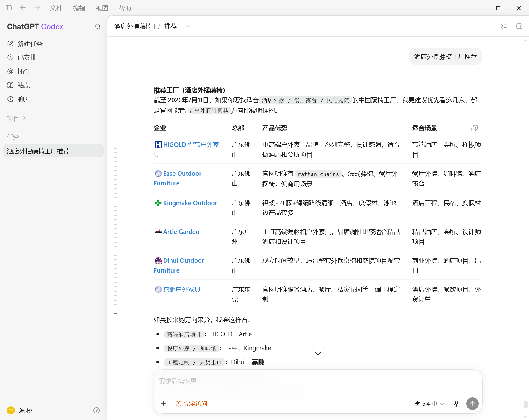Click the 任务 section label in sidebar
The height and width of the screenshot is (420, 529).
tap(13, 137)
